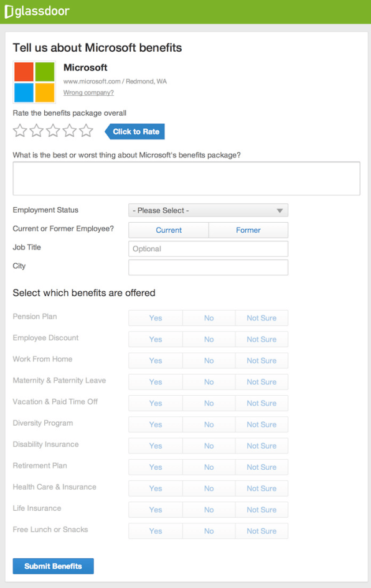The width and height of the screenshot is (371, 588).
Task: Select Not Sure for Diversity Program
Action: (261, 424)
